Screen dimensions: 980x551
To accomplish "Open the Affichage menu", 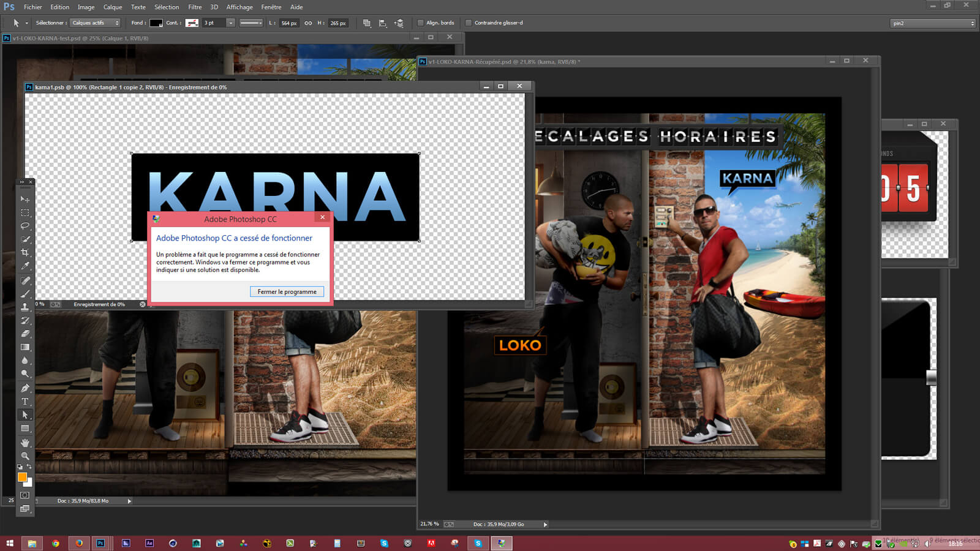I will point(239,7).
